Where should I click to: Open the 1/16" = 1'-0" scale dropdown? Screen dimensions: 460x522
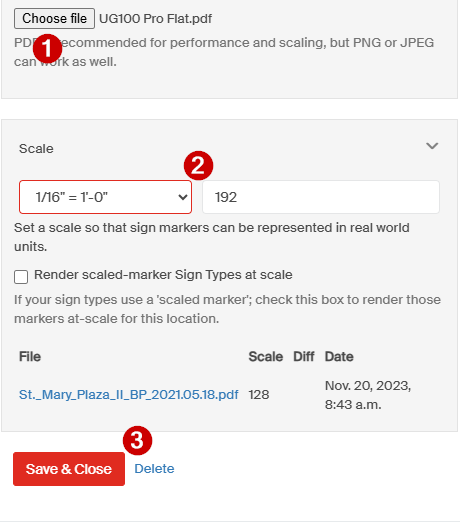tap(105, 197)
